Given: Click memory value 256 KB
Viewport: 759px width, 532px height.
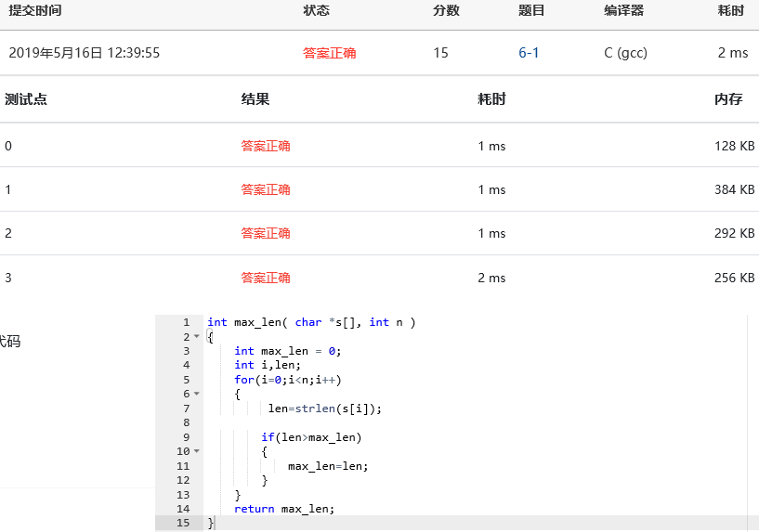Looking at the screenshot, I should coord(734,278).
